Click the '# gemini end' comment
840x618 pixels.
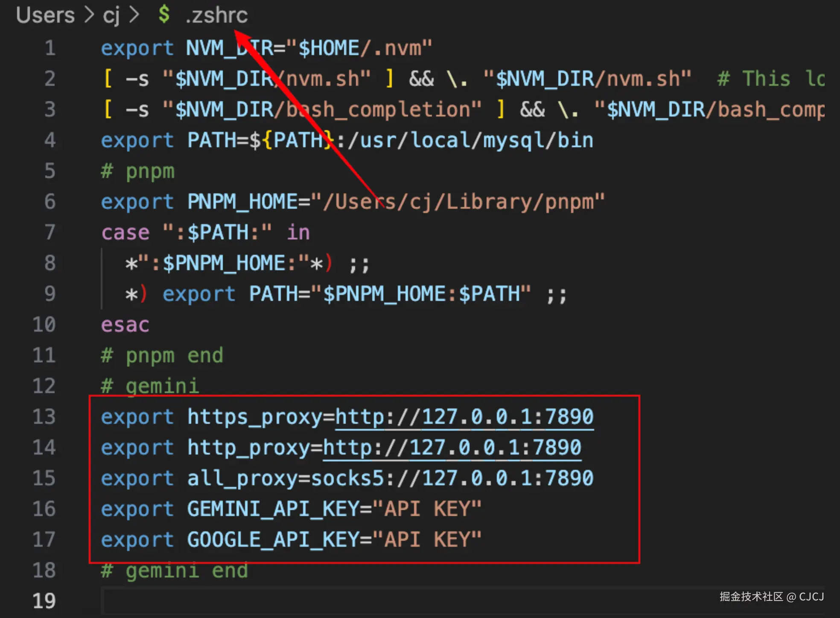pyautogui.click(x=175, y=571)
